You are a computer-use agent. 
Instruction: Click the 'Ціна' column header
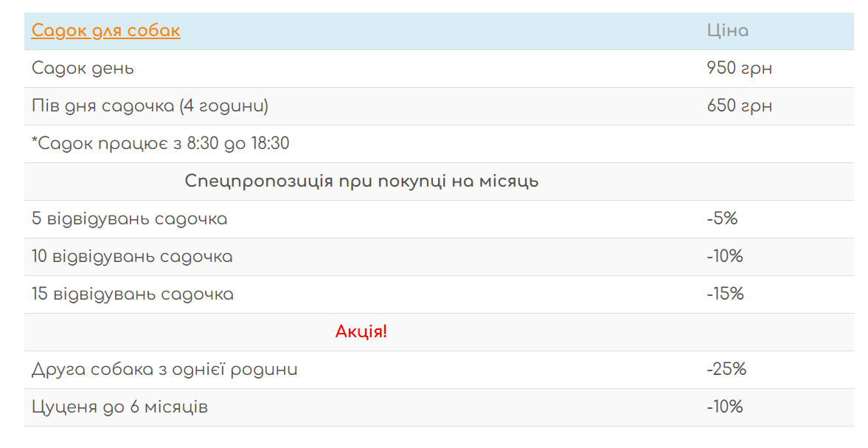click(x=727, y=31)
